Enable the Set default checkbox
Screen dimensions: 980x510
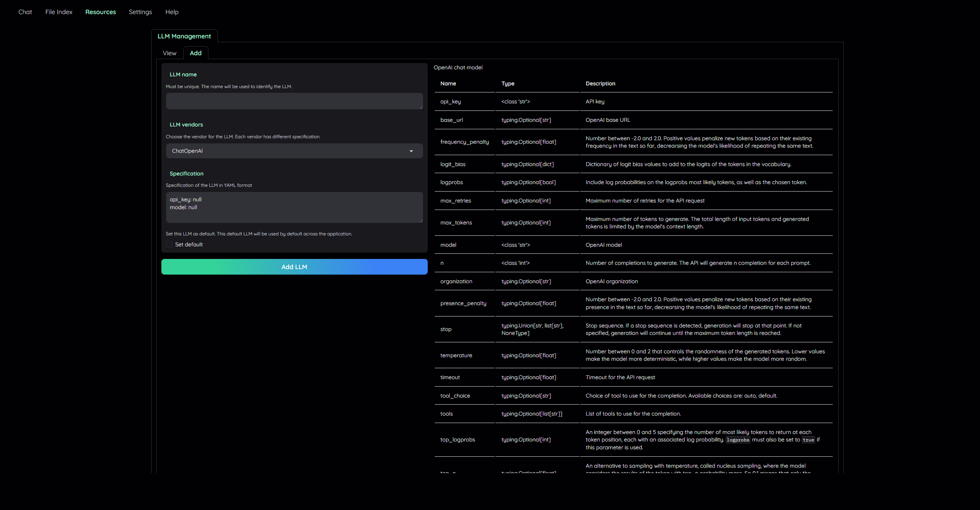pos(169,244)
